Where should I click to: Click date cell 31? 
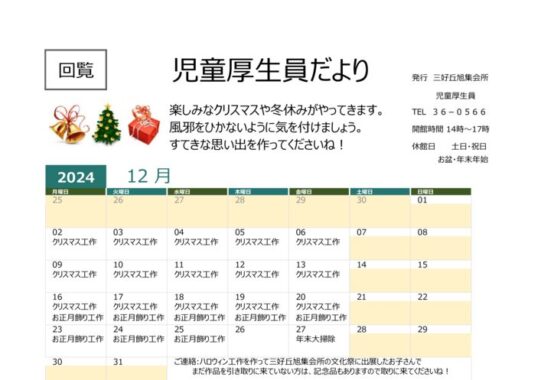136,369
